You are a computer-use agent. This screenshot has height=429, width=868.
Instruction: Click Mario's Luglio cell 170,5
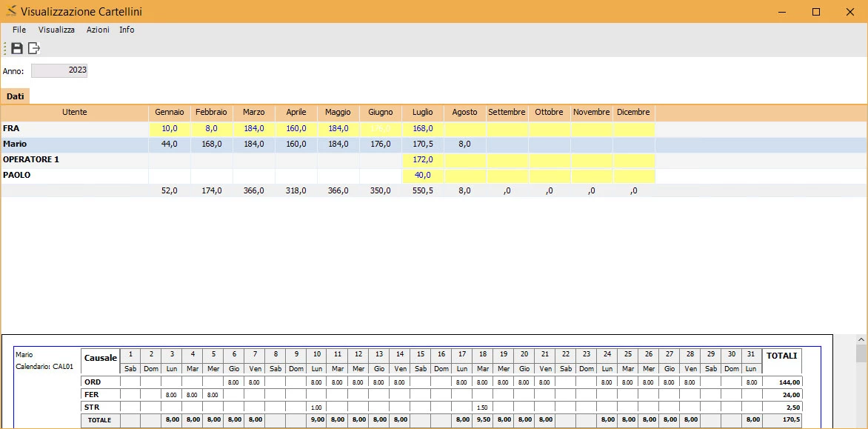tap(423, 144)
